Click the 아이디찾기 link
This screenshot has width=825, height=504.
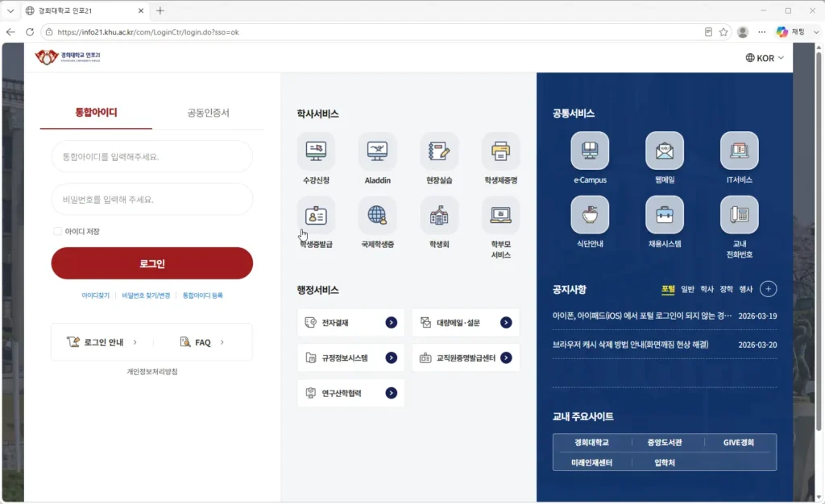click(x=95, y=295)
